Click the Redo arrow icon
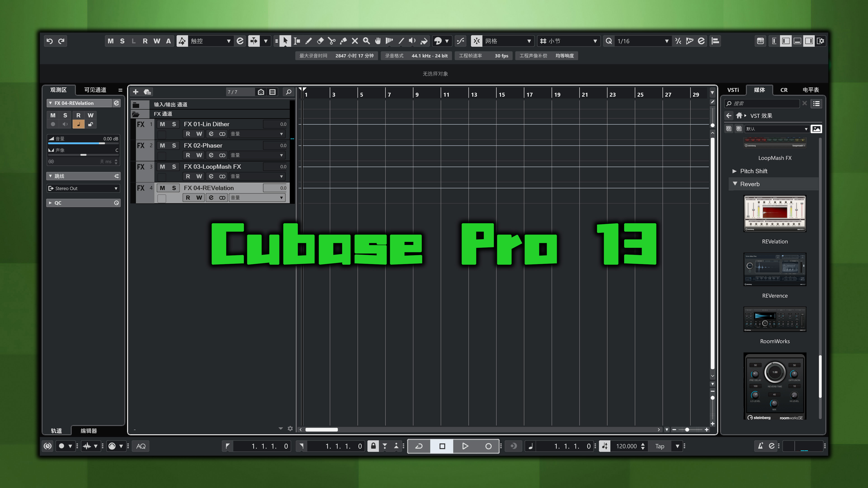 pos(61,41)
